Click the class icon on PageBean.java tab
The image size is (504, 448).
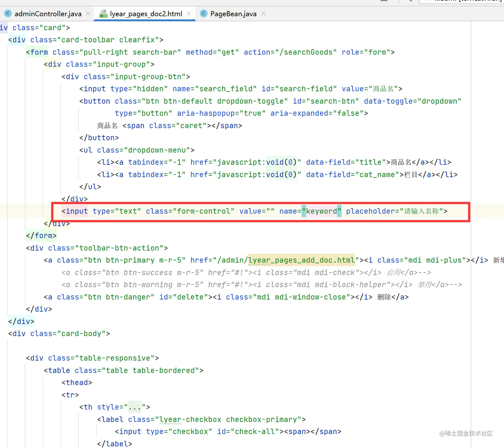(204, 14)
